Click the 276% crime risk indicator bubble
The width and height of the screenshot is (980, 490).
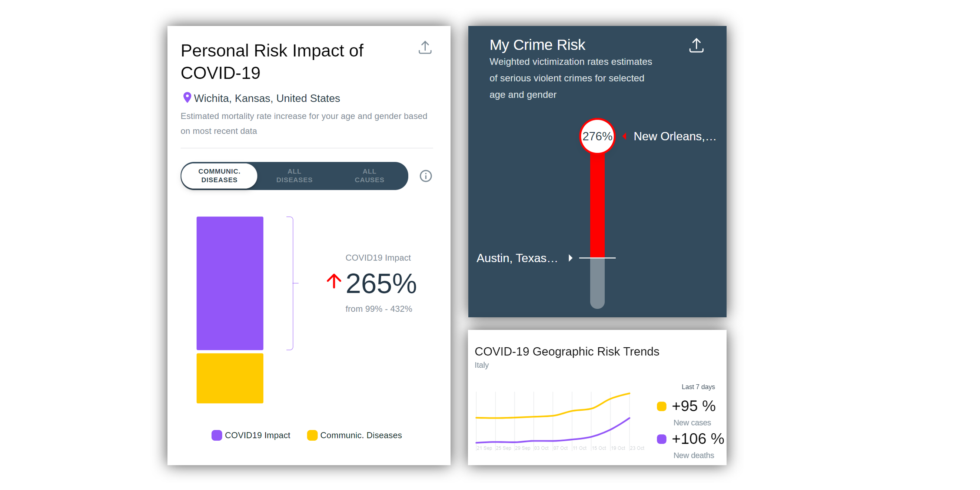coord(597,136)
